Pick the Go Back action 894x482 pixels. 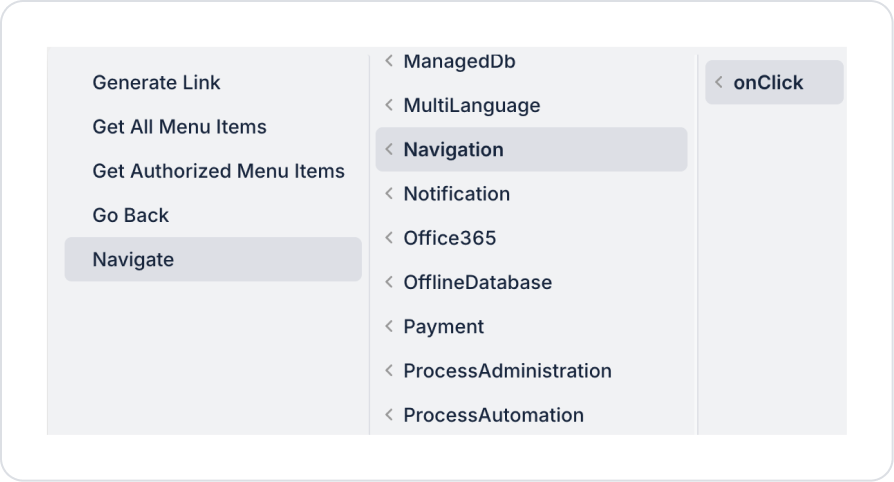click(x=130, y=215)
